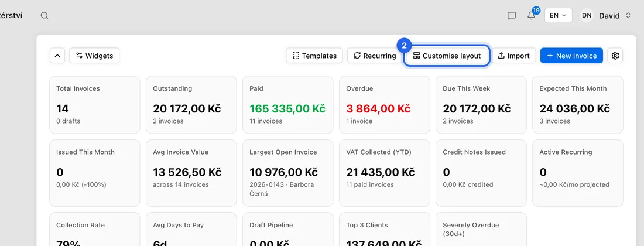Click the sliders icon in Widgets button
This screenshot has height=246, width=644.
point(79,56)
